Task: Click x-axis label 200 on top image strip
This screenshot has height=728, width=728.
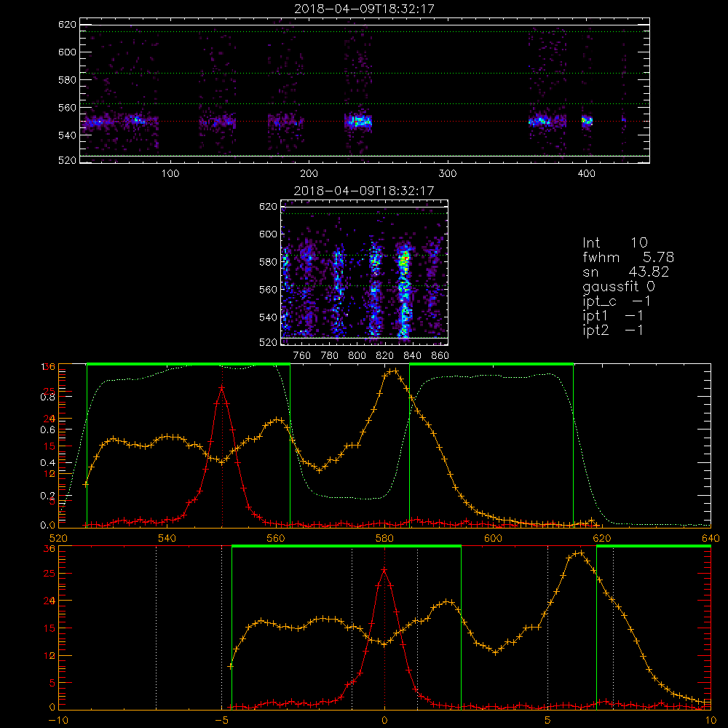Action: tap(309, 174)
